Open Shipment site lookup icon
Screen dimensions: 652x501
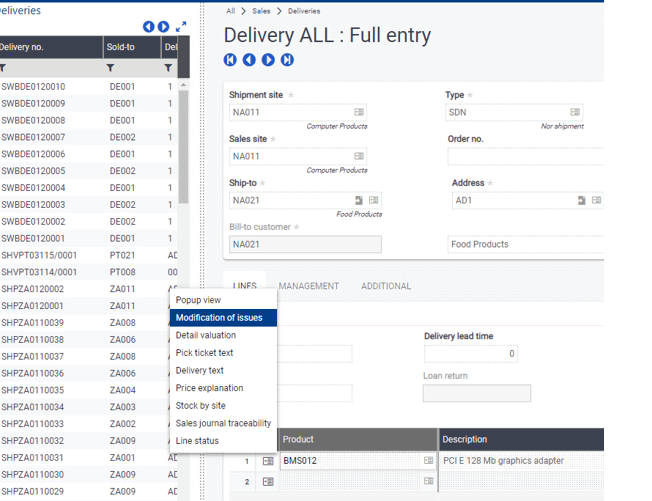click(359, 113)
